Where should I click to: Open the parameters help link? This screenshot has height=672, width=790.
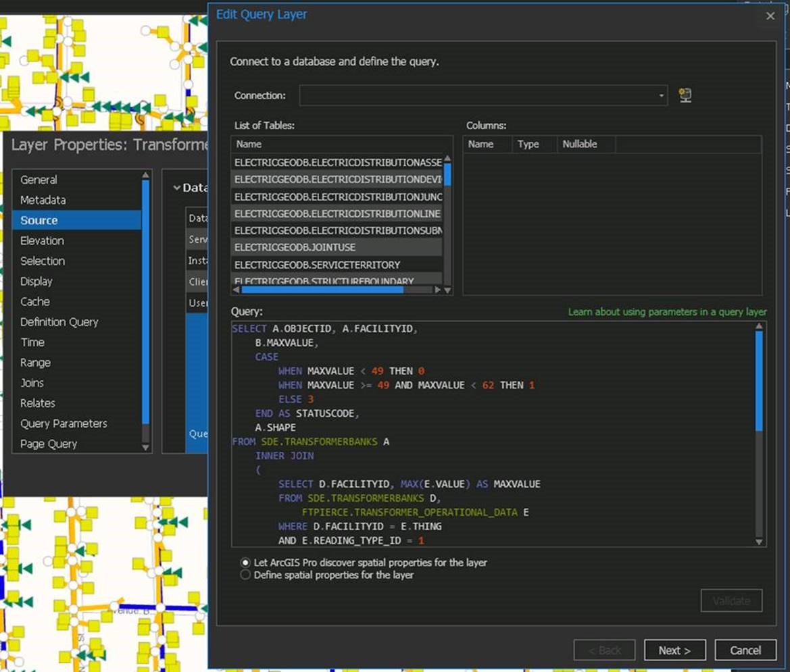[x=666, y=312]
